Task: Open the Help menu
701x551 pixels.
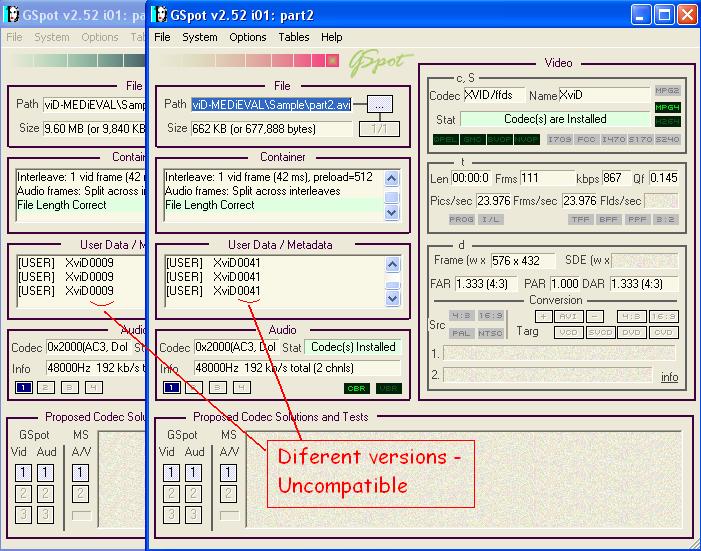Action: point(331,37)
